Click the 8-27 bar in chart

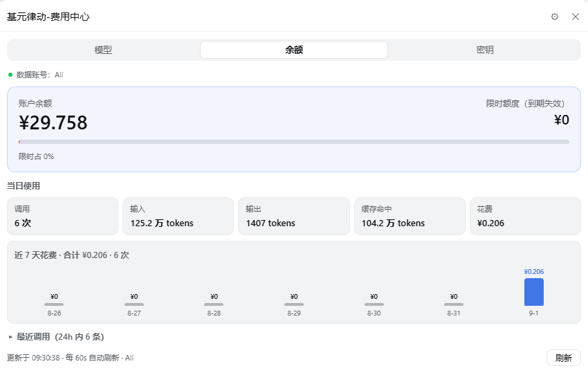[134, 304]
